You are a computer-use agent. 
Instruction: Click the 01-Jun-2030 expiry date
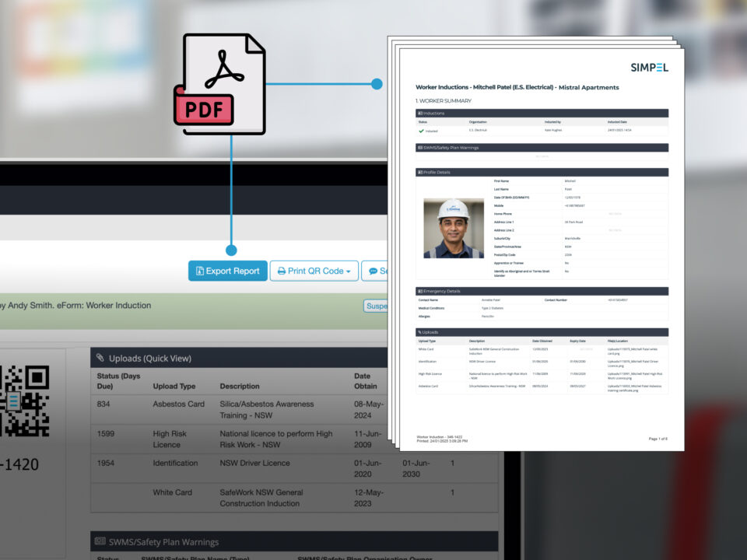pyautogui.click(x=416, y=468)
